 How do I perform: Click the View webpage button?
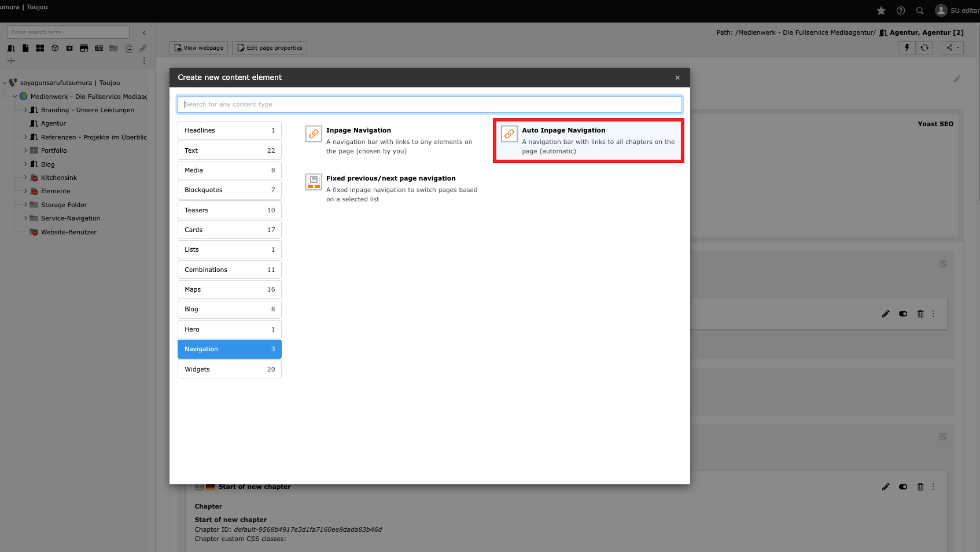click(x=198, y=48)
